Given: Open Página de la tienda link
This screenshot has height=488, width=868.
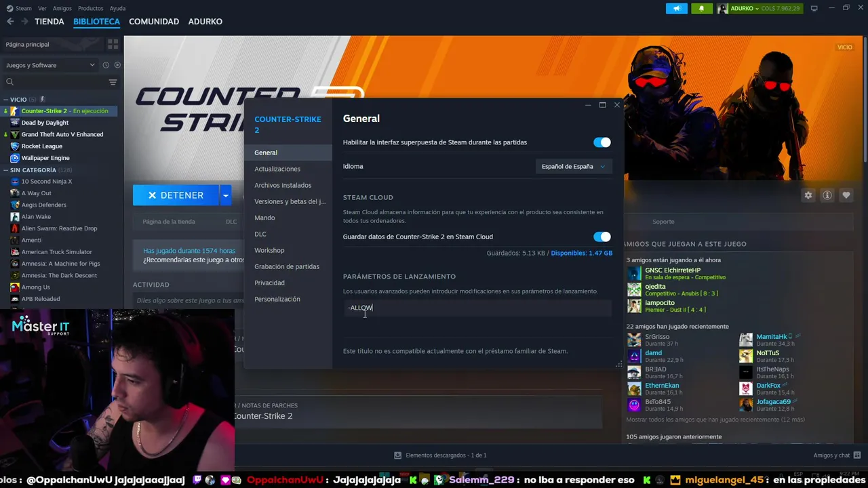Looking at the screenshot, I should (169, 222).
